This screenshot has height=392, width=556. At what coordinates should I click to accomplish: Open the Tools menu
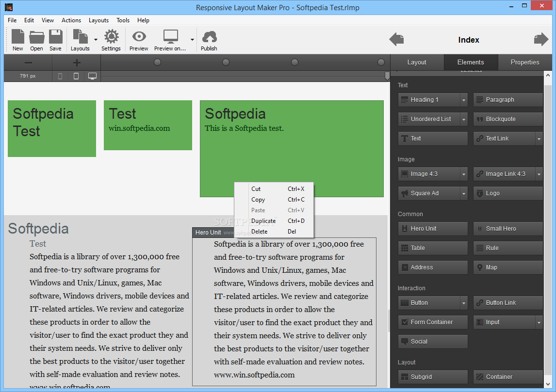[x=123, y=20]
